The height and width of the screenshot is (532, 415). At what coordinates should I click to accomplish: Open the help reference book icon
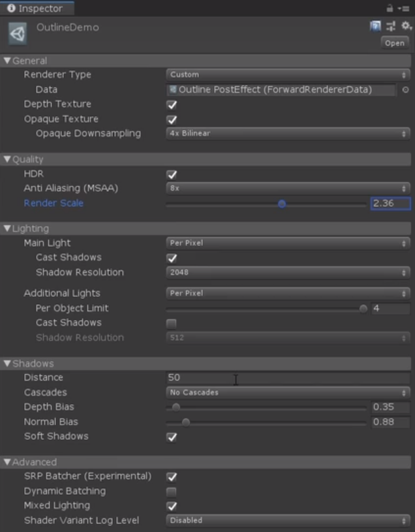(x=375, y=26)
